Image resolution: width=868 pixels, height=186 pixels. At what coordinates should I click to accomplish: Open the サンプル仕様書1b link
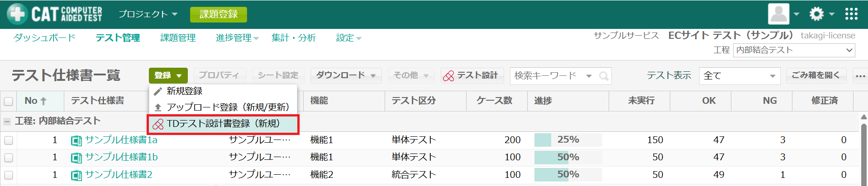click(x=121, y=157)
